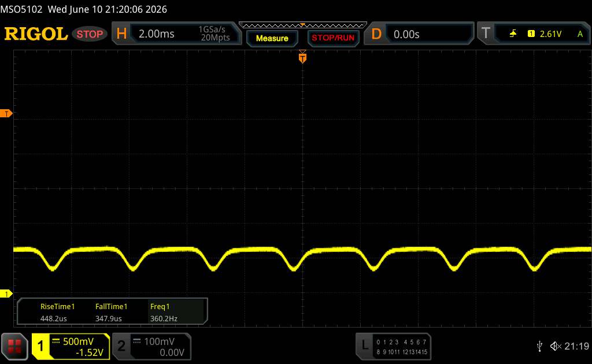Viewport: 592px width, 364px height.
Task: Open the channel 1 500mV scale setting
Action: point(78,341)
